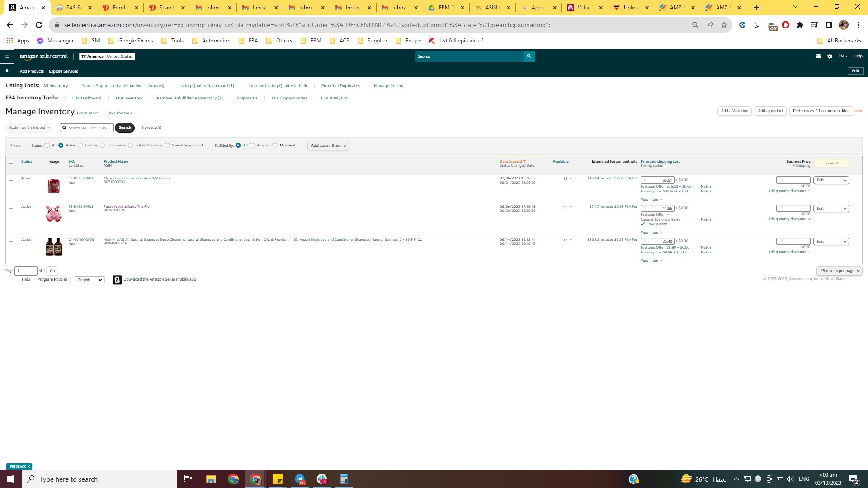Click the Amazon Seller Central logo

click(x=44, y=56)
